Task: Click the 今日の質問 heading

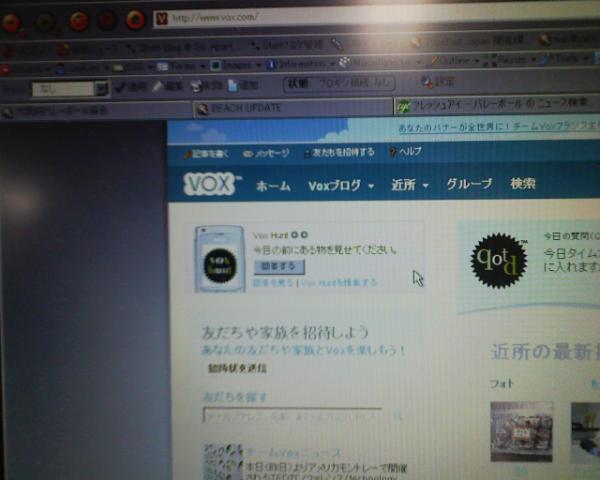Action: [572, 236]
